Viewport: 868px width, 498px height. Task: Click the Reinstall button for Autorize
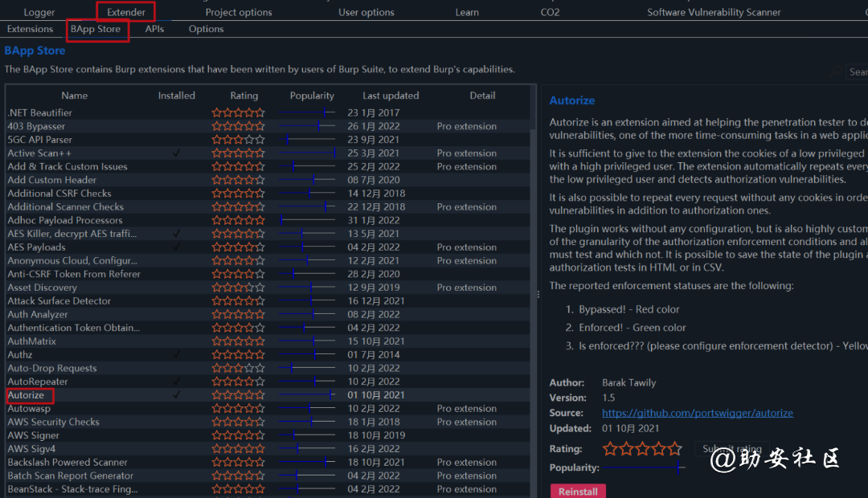pos(578,492)
